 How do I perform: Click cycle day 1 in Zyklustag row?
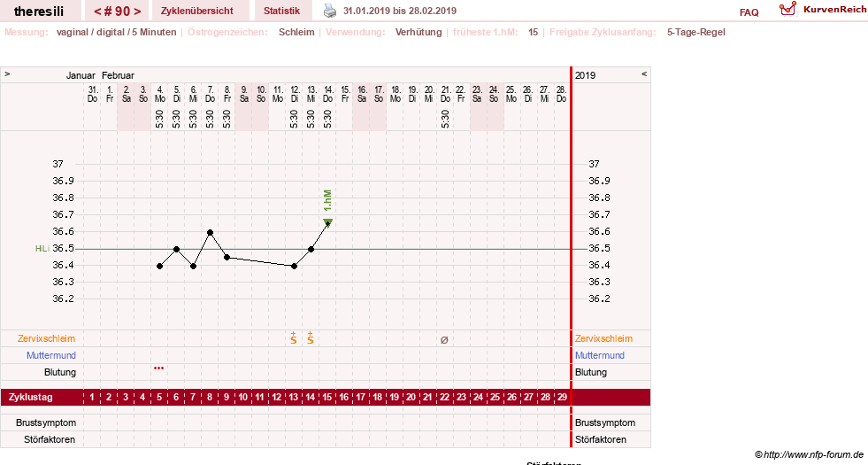(x=92, y=398)
